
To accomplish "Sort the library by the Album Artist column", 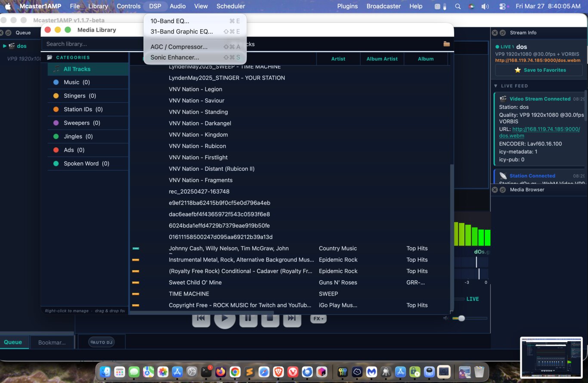I will (382, 59).
